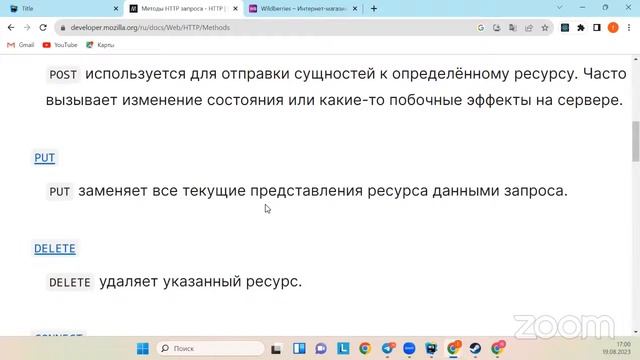Go back to the previous page
The image size is (640, 360).
(x=11, y=27)
